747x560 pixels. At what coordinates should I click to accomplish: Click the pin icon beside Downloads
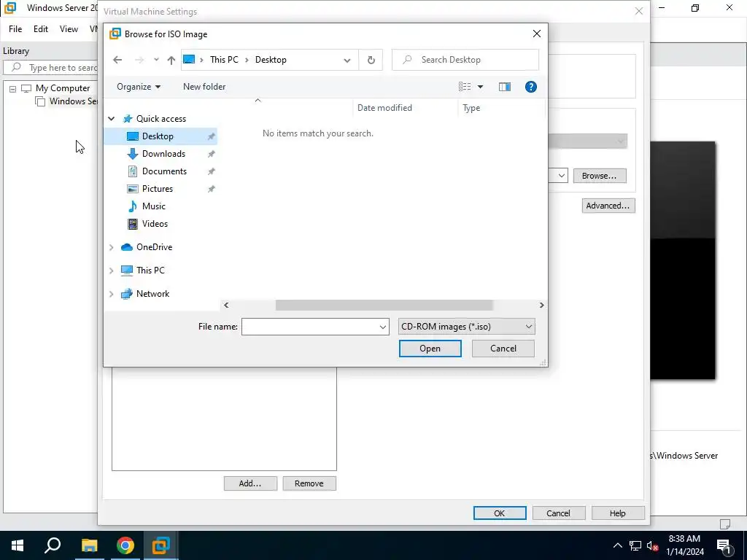211,154
